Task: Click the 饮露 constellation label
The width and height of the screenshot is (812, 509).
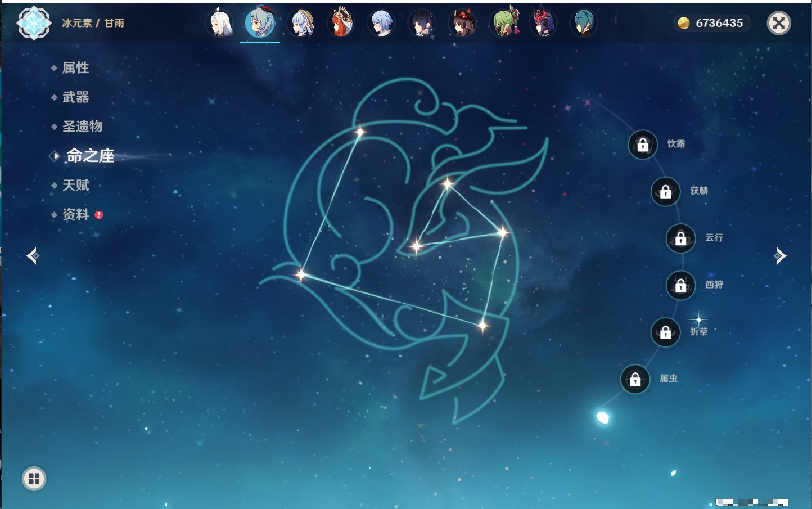Action: tap(676, 144)
